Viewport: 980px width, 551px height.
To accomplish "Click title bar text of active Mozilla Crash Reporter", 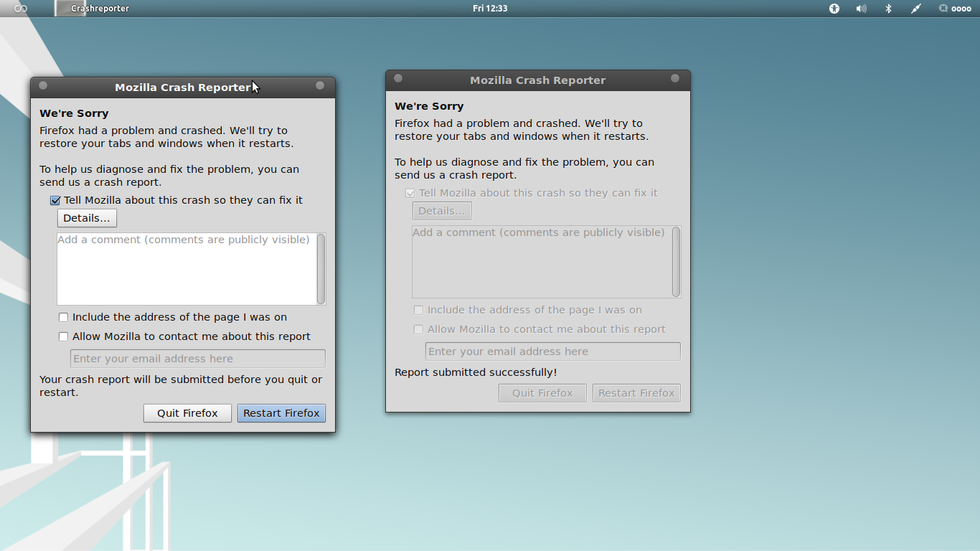I will click(x=183, y=88).
